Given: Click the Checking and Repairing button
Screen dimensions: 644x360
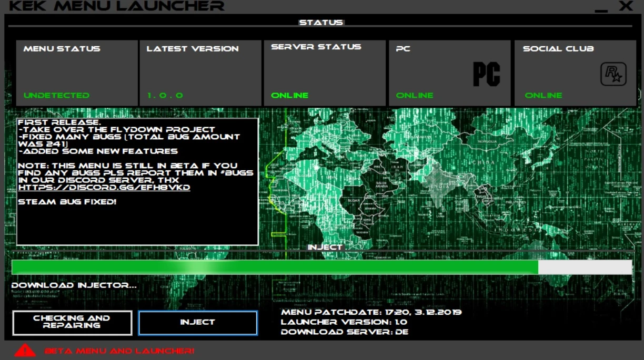Looking at the screenshot, I should coord(72,323).
